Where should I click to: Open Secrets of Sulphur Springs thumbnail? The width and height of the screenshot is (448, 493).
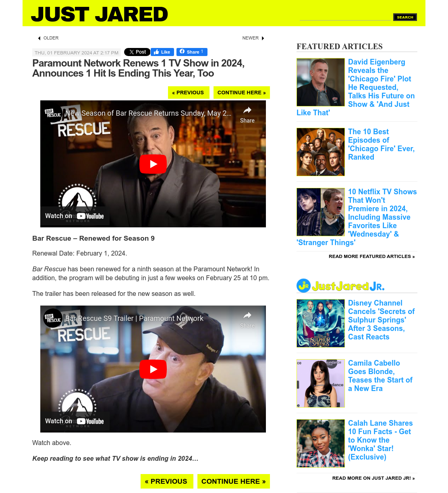click(321, 323)
